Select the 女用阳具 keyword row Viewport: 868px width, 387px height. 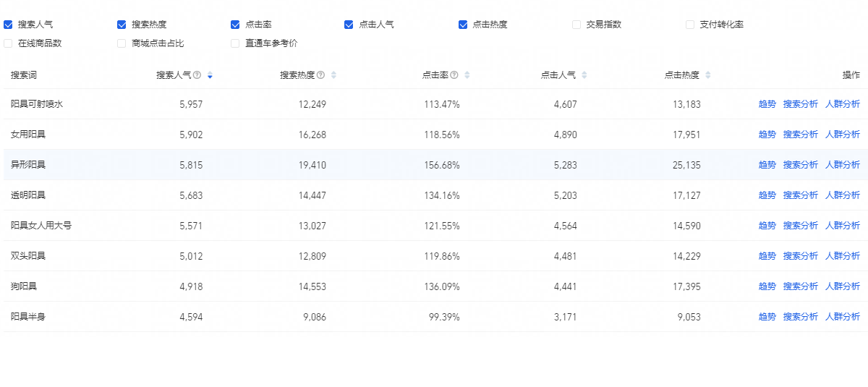[x=434, y=135]
